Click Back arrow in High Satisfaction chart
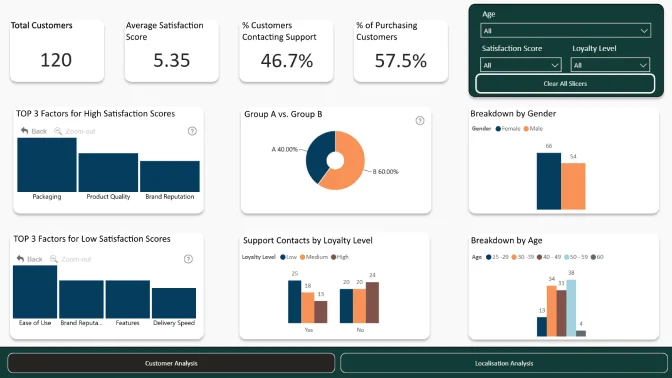672x378 pixels. point(24,131)
